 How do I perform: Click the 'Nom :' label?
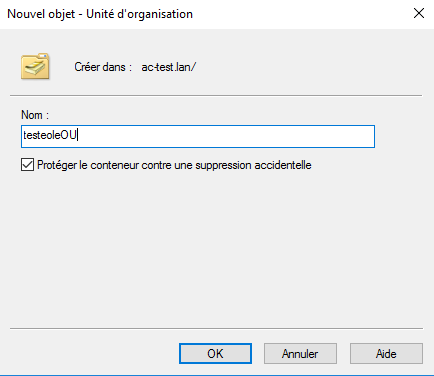[x=35, y=115]
